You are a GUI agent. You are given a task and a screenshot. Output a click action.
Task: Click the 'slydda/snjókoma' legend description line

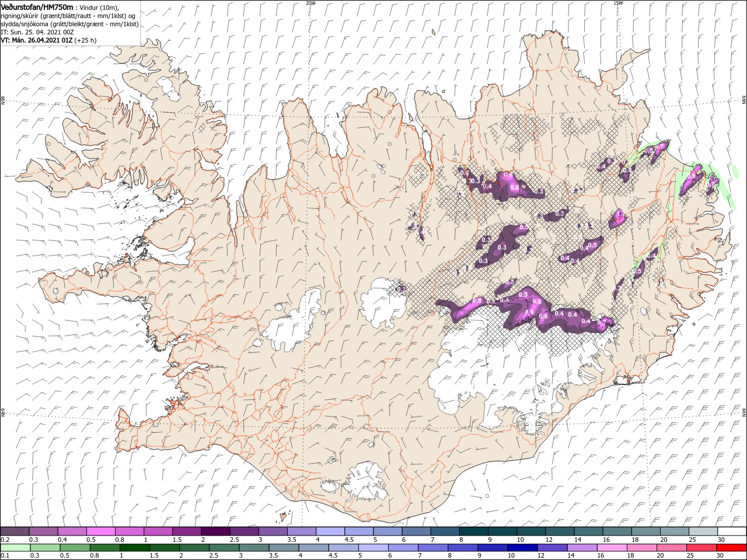click(x=69, y=24)
